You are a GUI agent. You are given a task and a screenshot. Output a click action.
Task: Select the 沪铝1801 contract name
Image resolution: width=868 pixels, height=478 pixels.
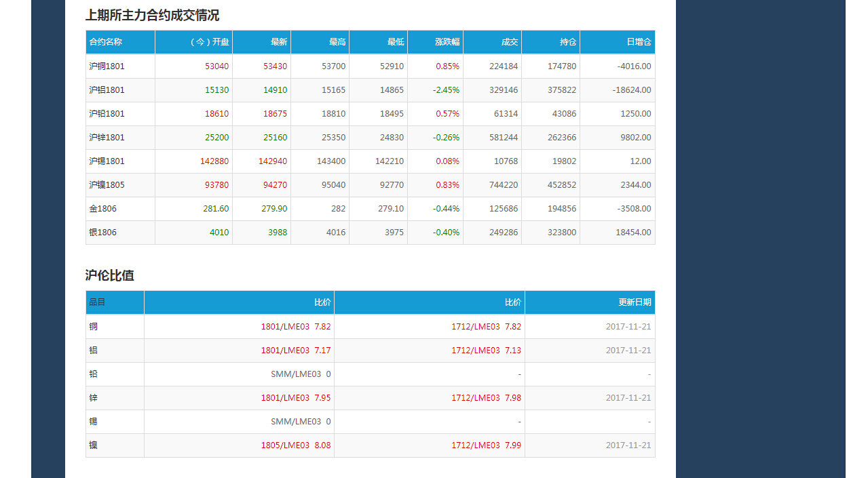click(x=107, y=90)
